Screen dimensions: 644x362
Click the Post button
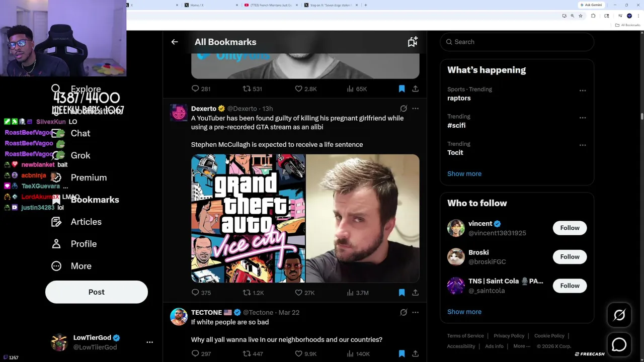click(97, 292)
